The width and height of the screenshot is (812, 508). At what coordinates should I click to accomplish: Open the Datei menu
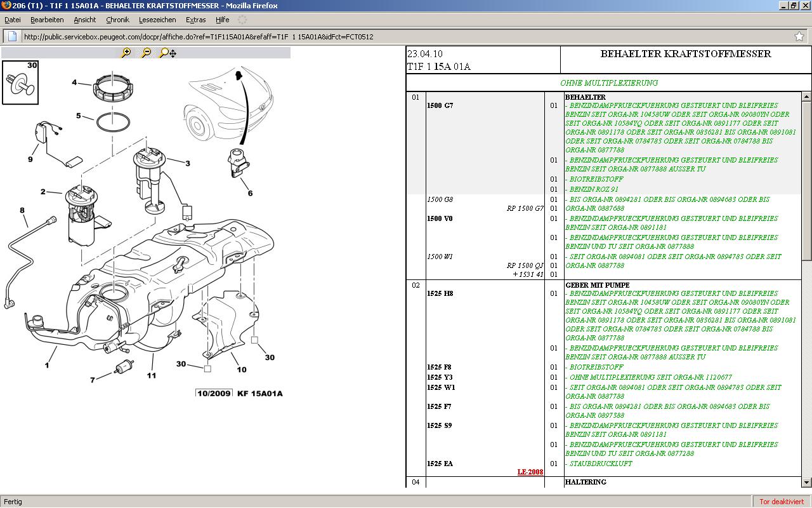pos(13,20)
